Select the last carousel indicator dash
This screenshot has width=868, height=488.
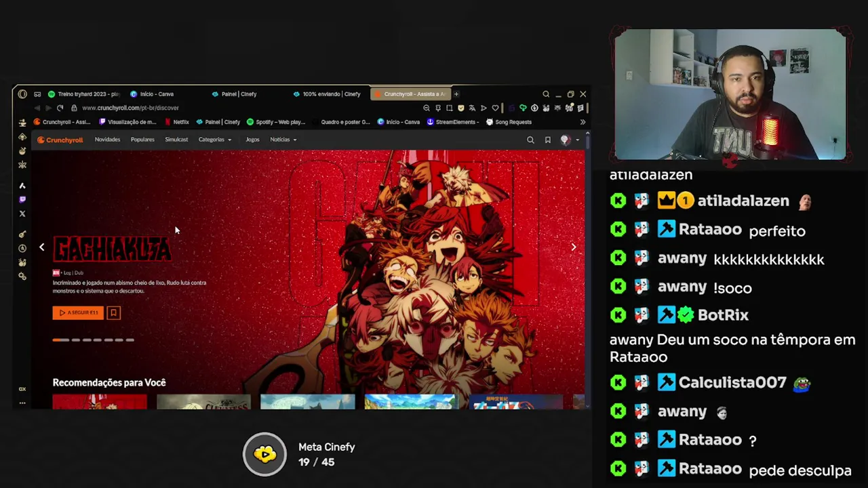[130, 340]
